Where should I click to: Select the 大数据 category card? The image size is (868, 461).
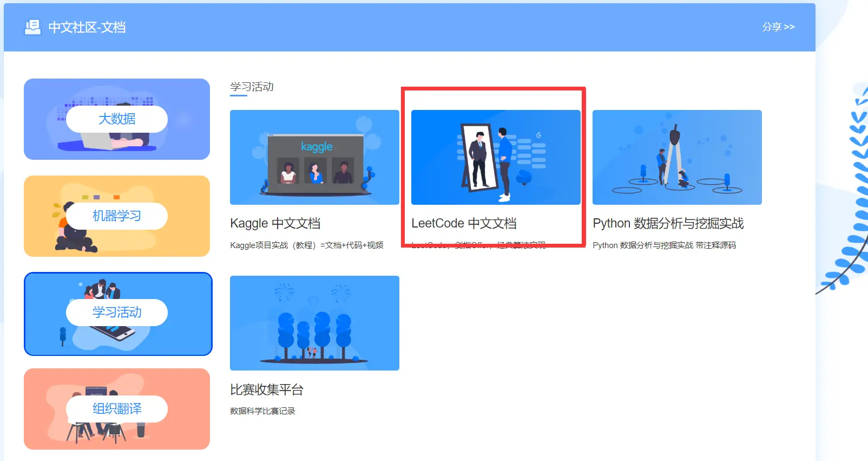click(x=117, y=119)
